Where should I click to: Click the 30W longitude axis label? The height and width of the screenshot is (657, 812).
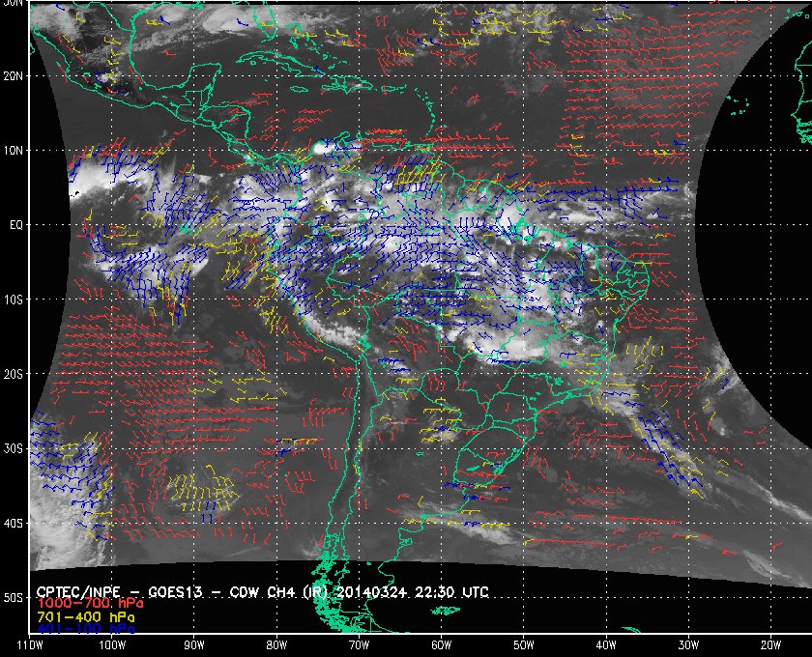point(688,645)
